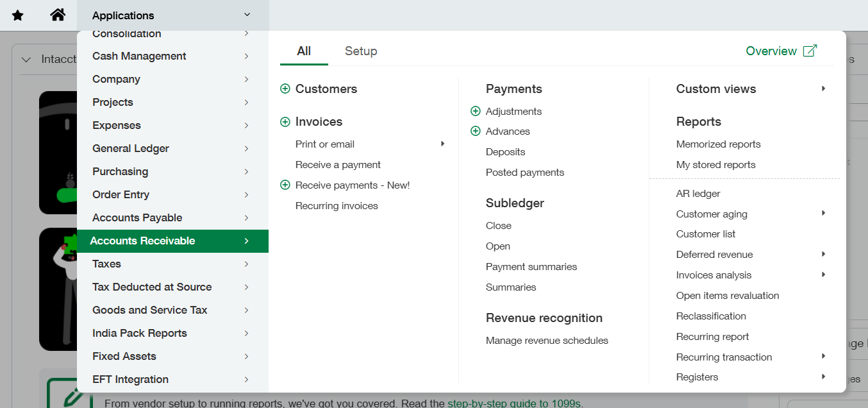
Task: Open the General Ledger menu item
Action: [131, 149]
